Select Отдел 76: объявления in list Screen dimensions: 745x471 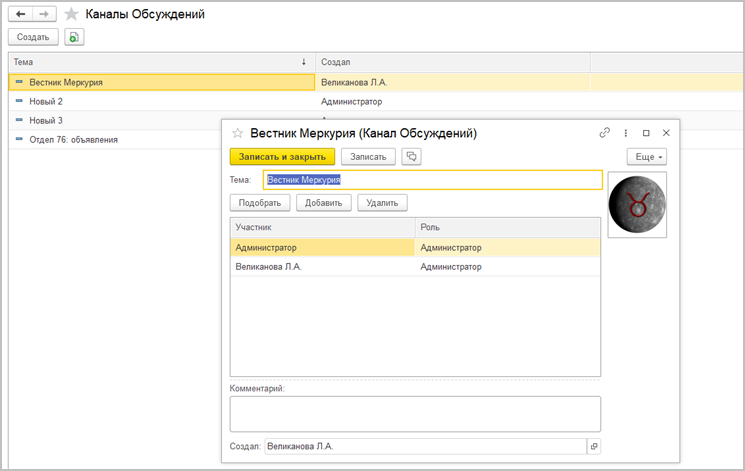tap(74, 140)
